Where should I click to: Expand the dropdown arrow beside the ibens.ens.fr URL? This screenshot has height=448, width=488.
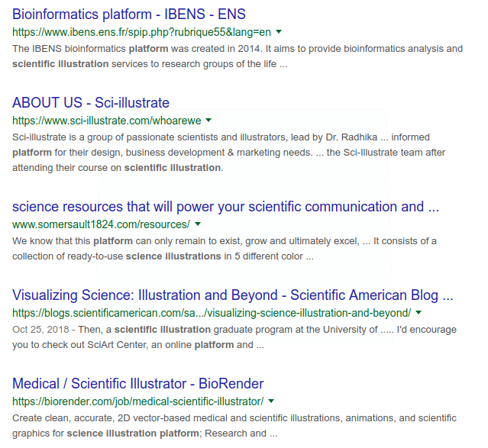tap(279, 31)
